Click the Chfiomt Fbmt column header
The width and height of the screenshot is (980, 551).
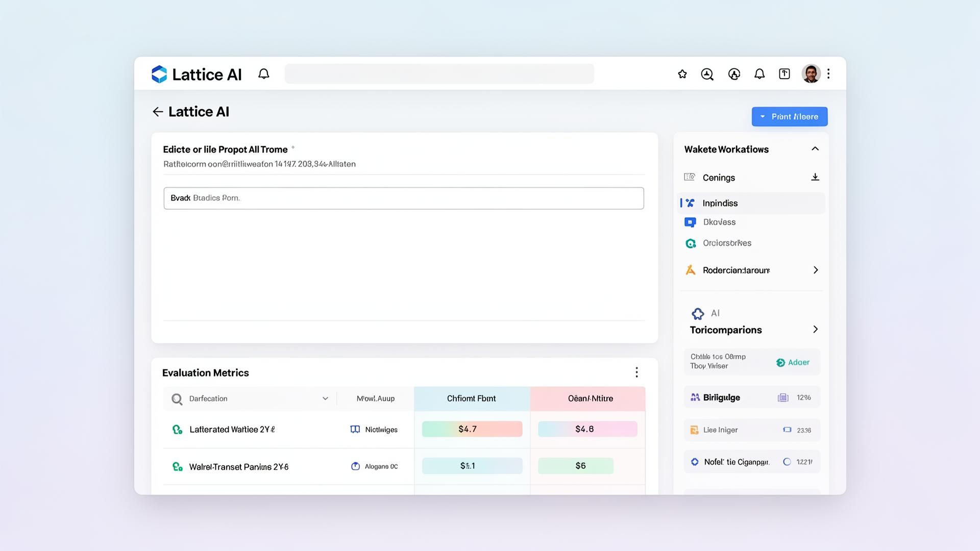point(472,398)
